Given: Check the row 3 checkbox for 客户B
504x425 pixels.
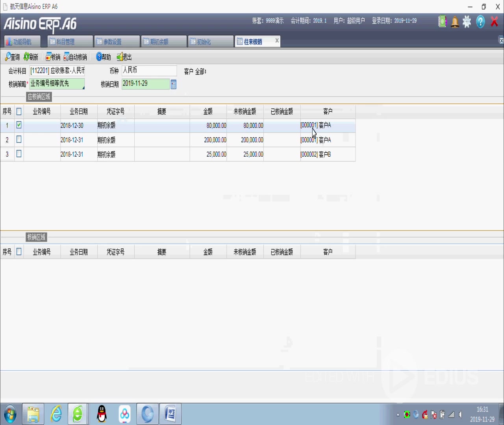Looking at the screenshot, I should [19, 154].
